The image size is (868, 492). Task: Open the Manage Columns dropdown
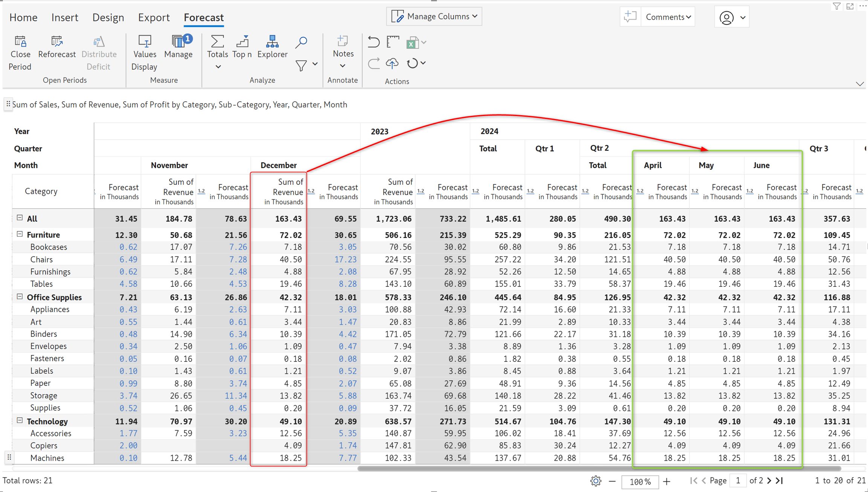(434, 17)
